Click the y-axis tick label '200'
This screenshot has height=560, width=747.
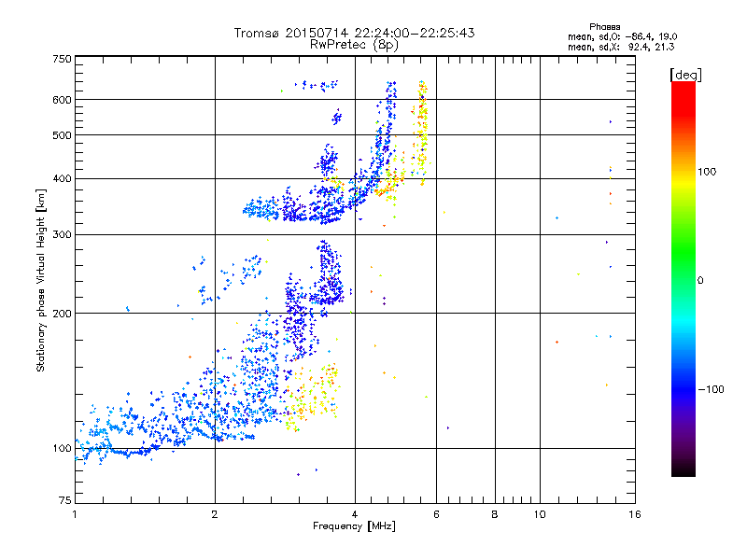tap(63, 314)
